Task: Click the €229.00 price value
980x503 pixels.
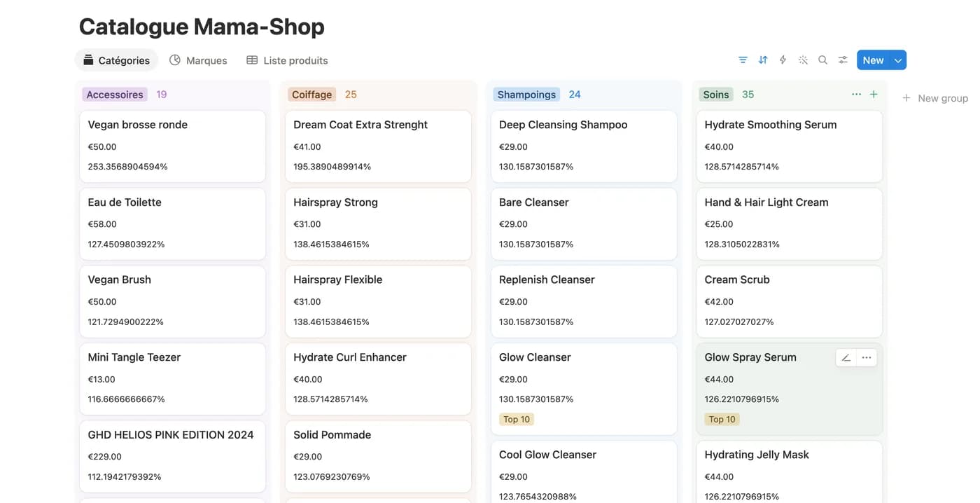Action: pos(105,457)
